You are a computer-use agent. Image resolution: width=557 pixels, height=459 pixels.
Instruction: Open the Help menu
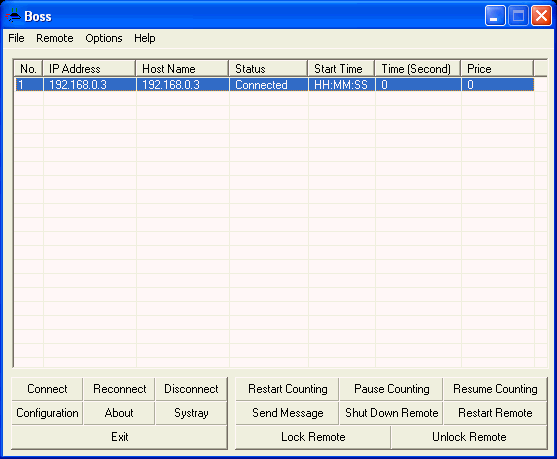tap(145, 38)
